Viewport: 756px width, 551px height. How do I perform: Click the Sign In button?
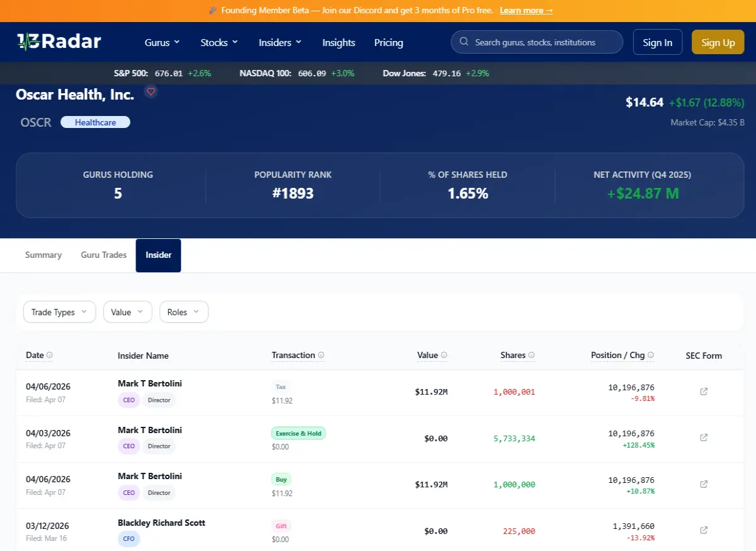pyautogui.click(x=658, y=42)
